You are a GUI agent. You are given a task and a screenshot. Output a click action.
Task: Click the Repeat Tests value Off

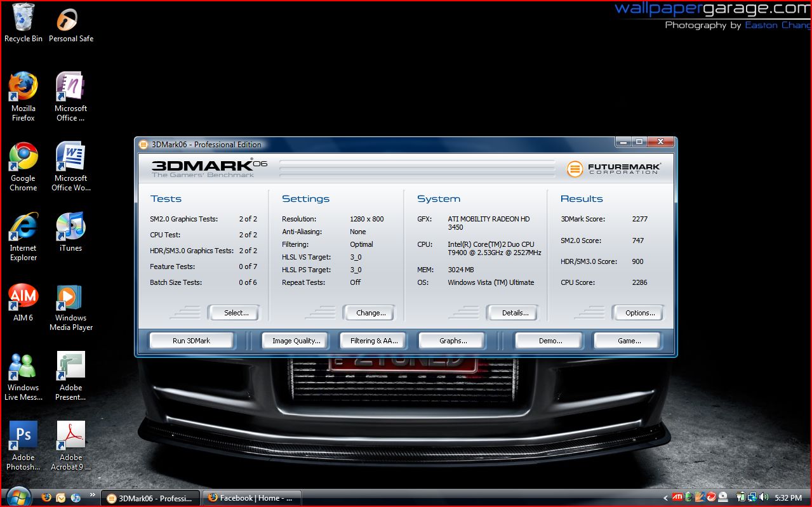(x=356, y=282)
